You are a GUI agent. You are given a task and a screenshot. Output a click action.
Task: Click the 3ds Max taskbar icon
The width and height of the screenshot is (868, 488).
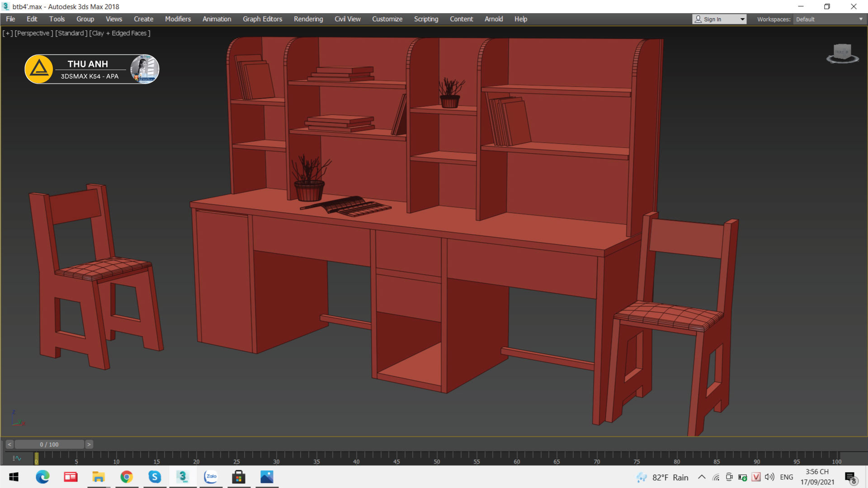pos(183,477)
